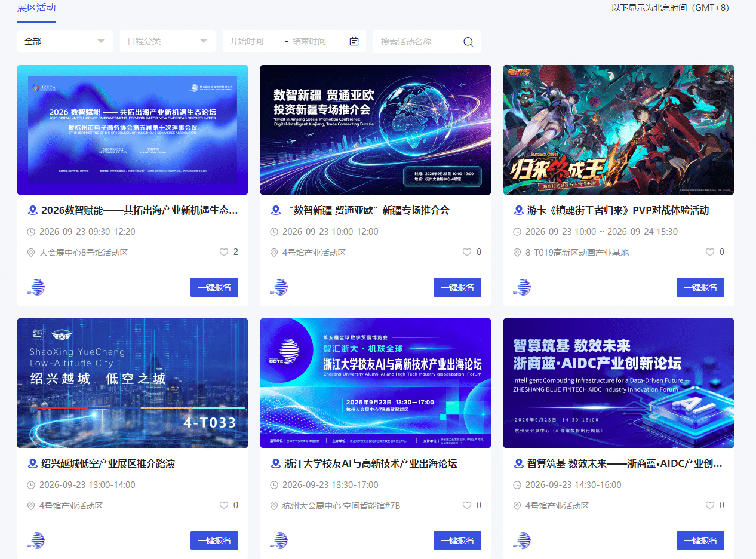Click map pin icon beside 绍兴越城低空产业 title
The width and height of the screenshot is (756, 559).
click(33, 463)
